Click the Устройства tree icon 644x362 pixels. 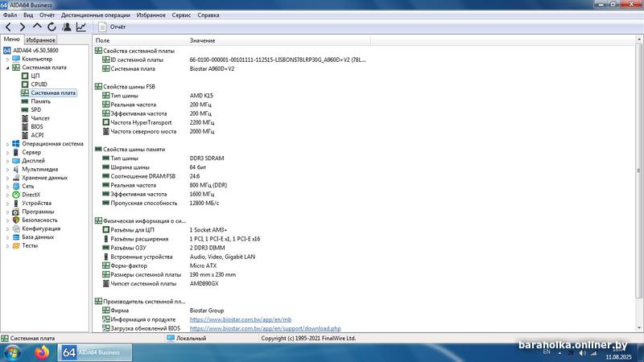click(x=15, y=204)
